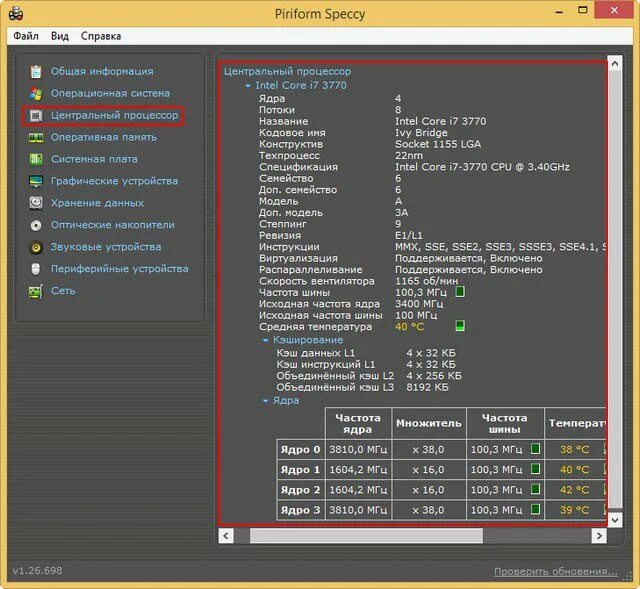Click the Звуковые устройства speaker icon
This screenshot has height=589, width=640.
click(36, 247)
